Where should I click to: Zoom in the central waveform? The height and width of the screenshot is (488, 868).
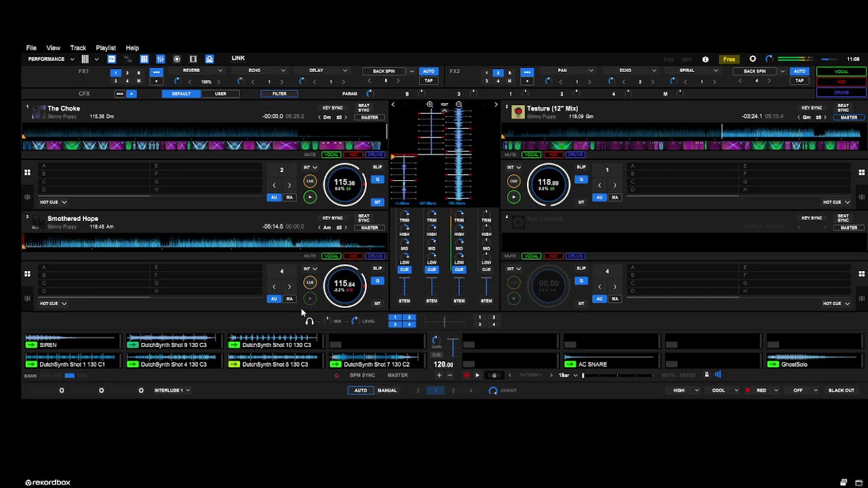(x=430, y=104)
